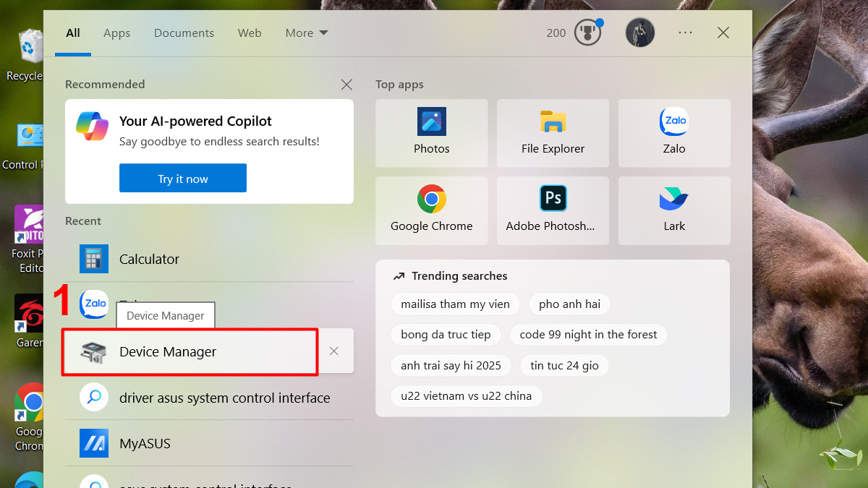The image size is (868, 488).
Task: Search trending 'pho anh hai'
Action: point(569,304)
